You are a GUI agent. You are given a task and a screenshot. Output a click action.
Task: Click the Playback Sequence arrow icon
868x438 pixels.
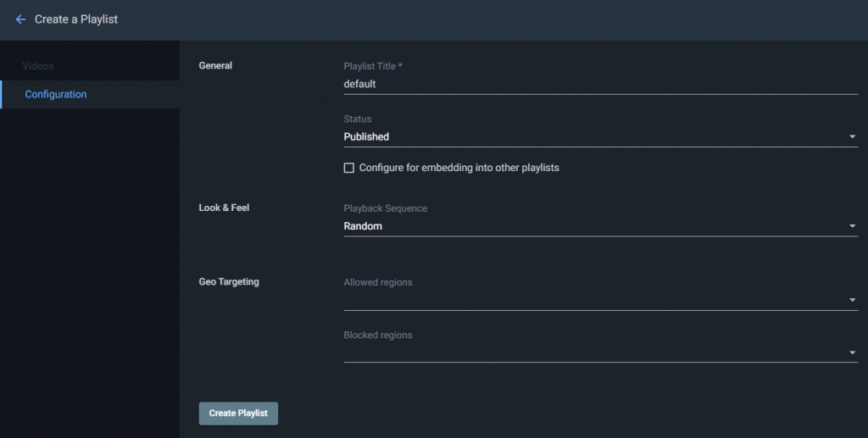pos(852,225)
